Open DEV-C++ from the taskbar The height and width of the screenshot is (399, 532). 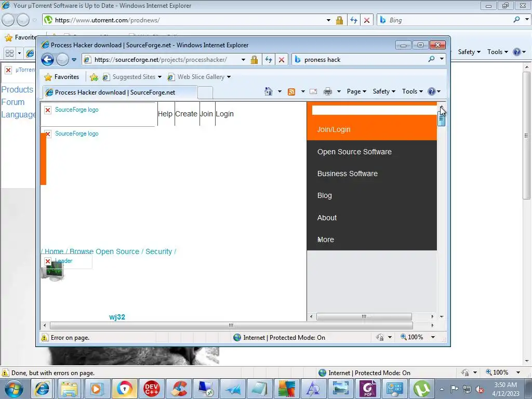tap(151, 389)
